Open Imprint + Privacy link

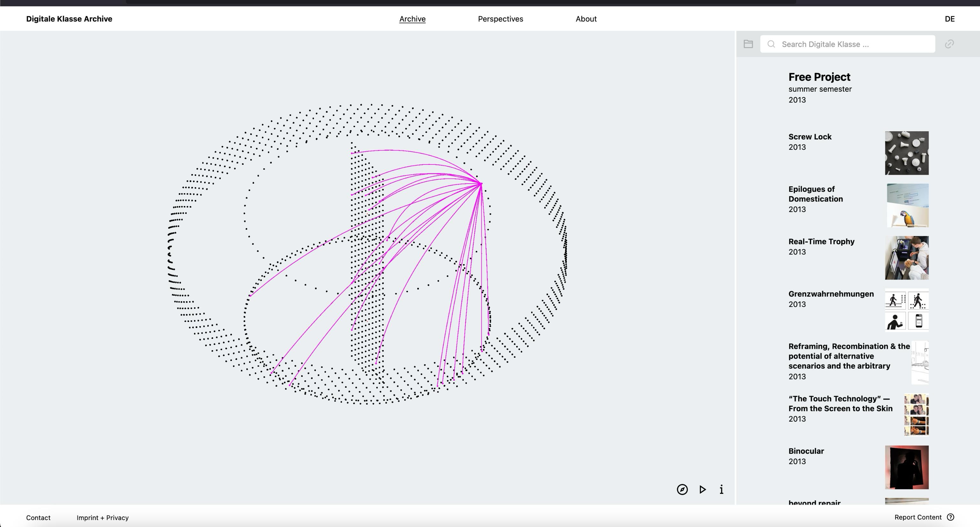tap(102, 517)
